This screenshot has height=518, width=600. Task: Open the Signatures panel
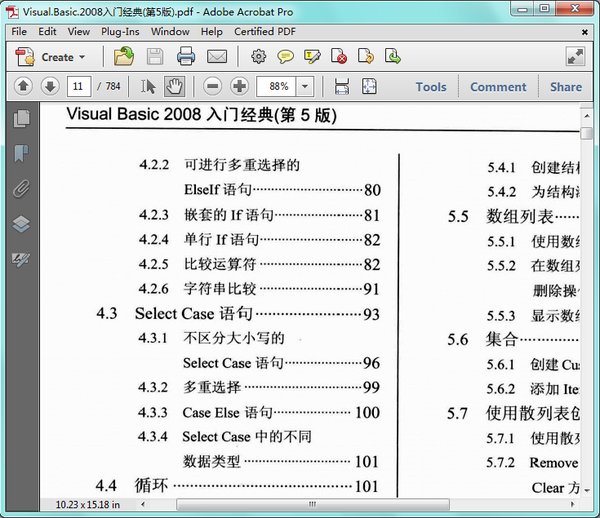click(21, 259)
